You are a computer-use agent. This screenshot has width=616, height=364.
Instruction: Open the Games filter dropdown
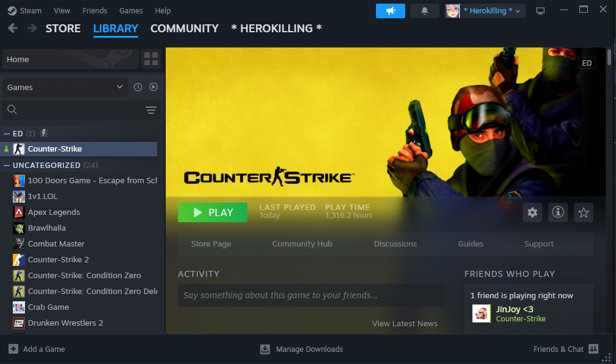pyautogui.click(x=64, y=87)
